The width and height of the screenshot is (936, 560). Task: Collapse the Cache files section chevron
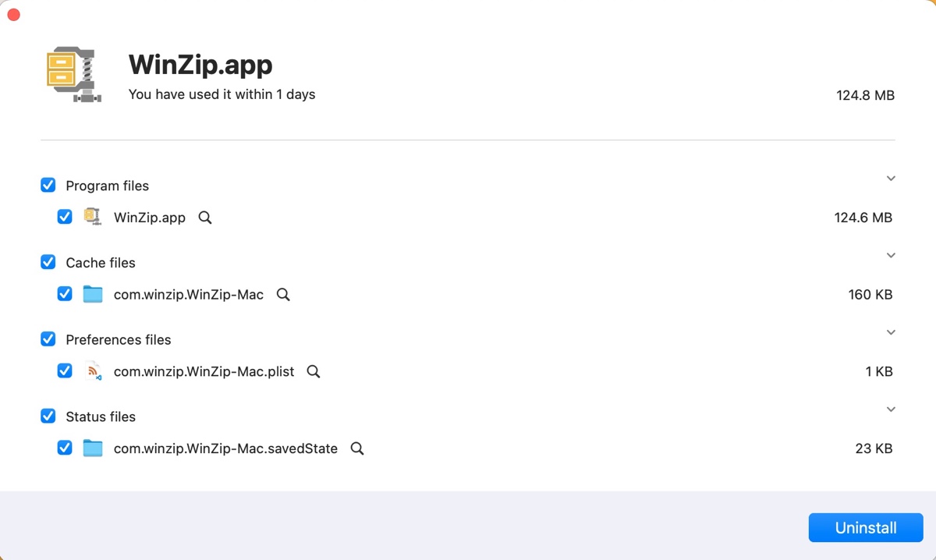pos(891,256)
